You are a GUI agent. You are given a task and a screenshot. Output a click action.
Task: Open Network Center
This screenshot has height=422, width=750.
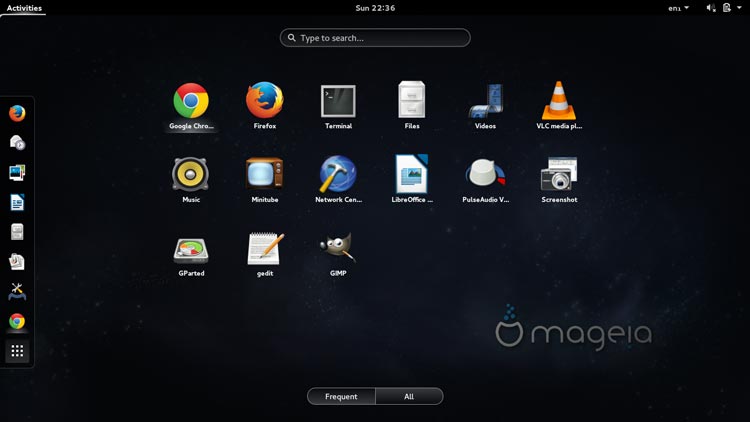coord(338,179)
